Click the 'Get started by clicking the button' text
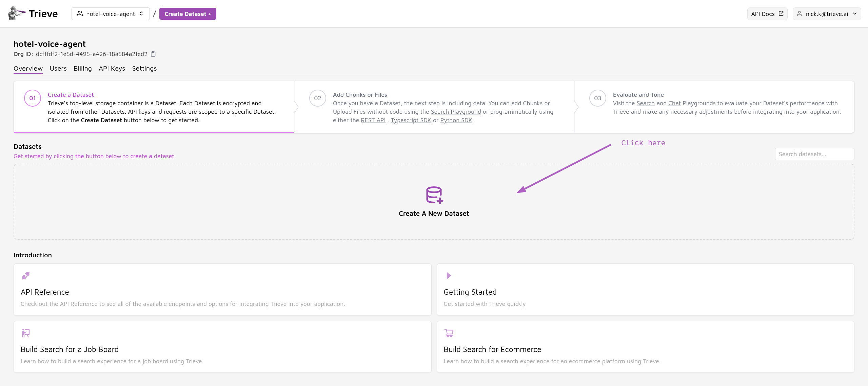868x386 pixels. point(94,156)
